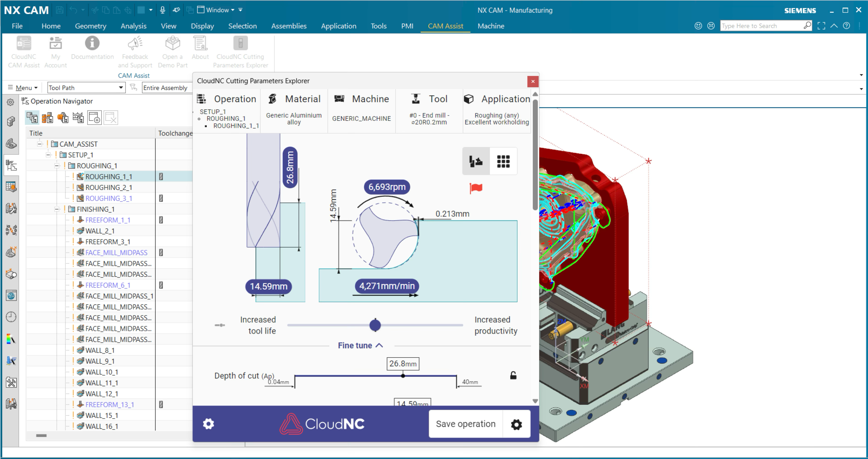The width and height of the screenshot is (868, 459).
Task: Open History clock tab in resource bar
Action: click(x=11, y=317)
